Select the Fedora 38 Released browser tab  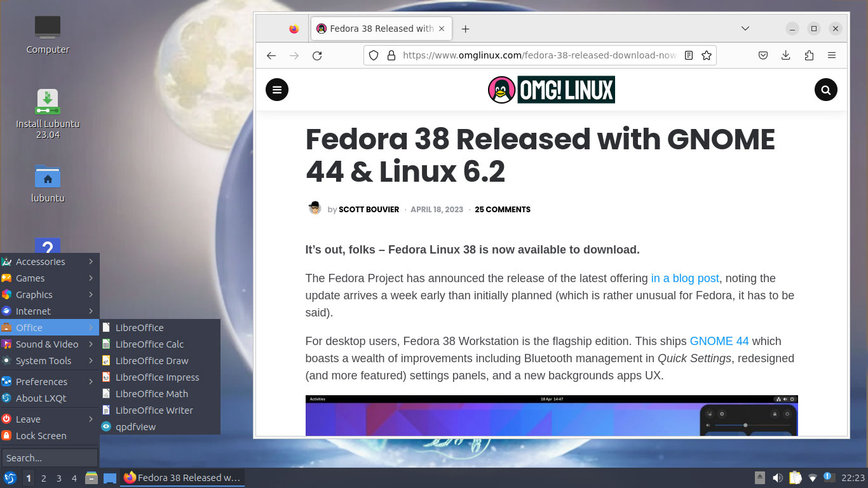coord(381,29)
